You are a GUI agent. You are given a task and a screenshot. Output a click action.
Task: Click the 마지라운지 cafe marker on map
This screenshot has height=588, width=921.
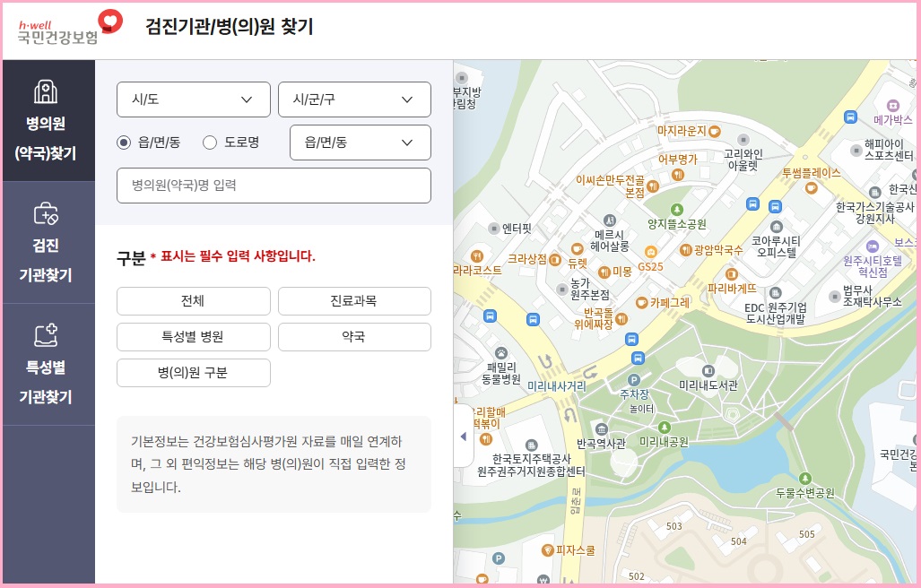coord(715,132)
